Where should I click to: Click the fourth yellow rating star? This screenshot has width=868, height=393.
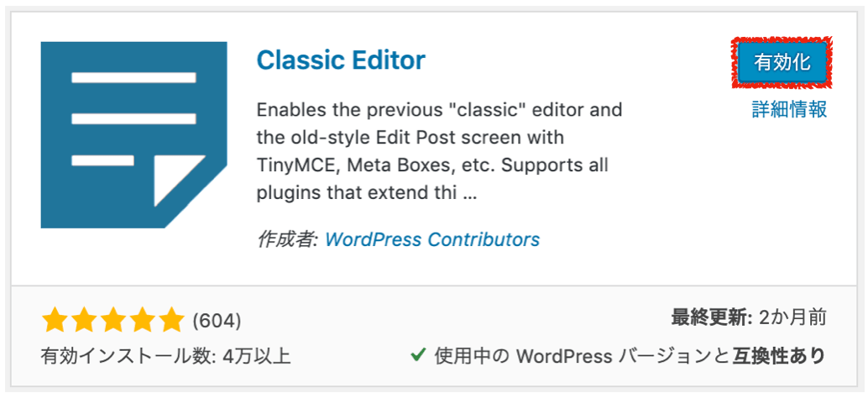(x=141, y=320)
